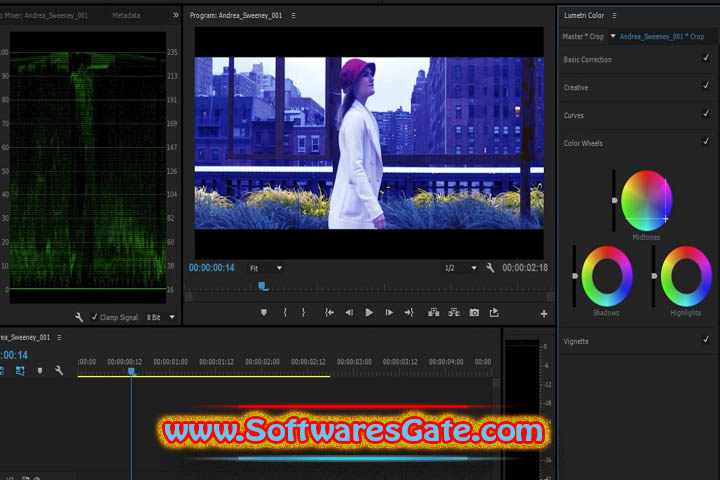
Task: Toggle Clamp Signal checkbox
Action: 95,317
